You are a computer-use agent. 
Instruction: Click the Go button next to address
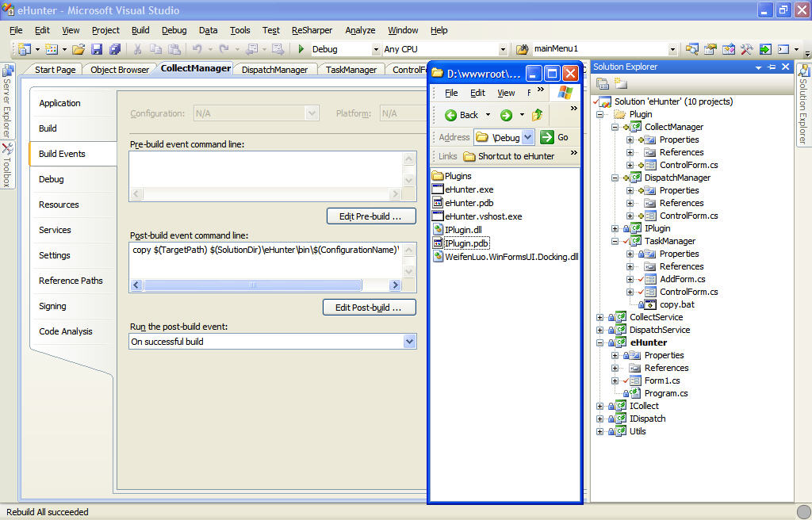(x=554, y=137)
